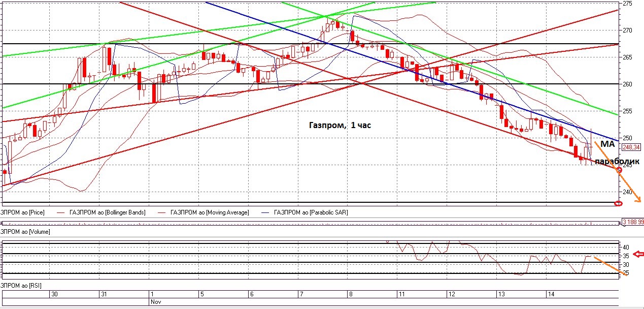
Task: Click the date label 30 on time axis
Action: pos(55,294)
